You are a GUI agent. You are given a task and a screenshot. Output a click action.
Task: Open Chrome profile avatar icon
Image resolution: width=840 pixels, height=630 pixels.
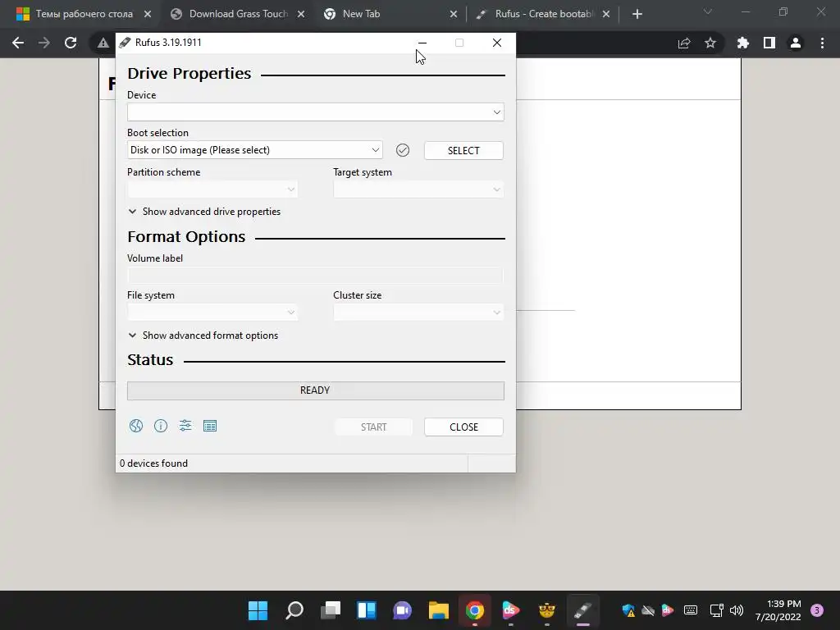pos(796,43)
